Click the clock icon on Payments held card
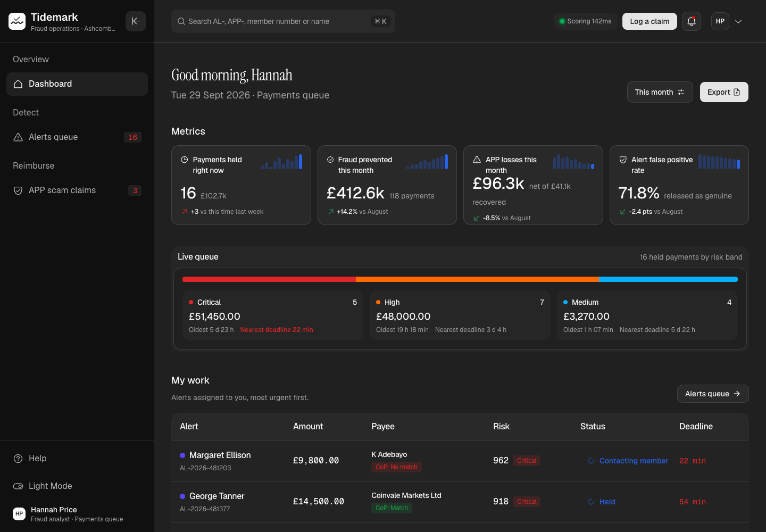This screenshot has width=766, height=532. click(x=185, y=160)
